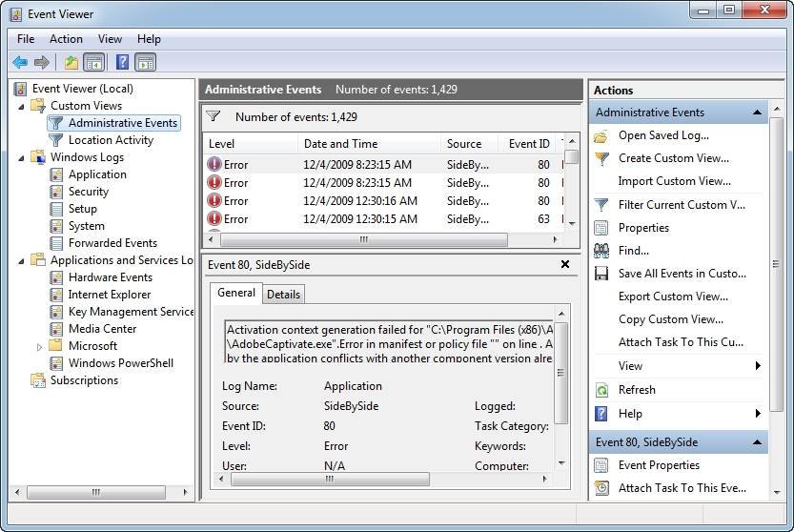Open the Action menu
Screen dimensions: 794x532
tap(66, 39)
